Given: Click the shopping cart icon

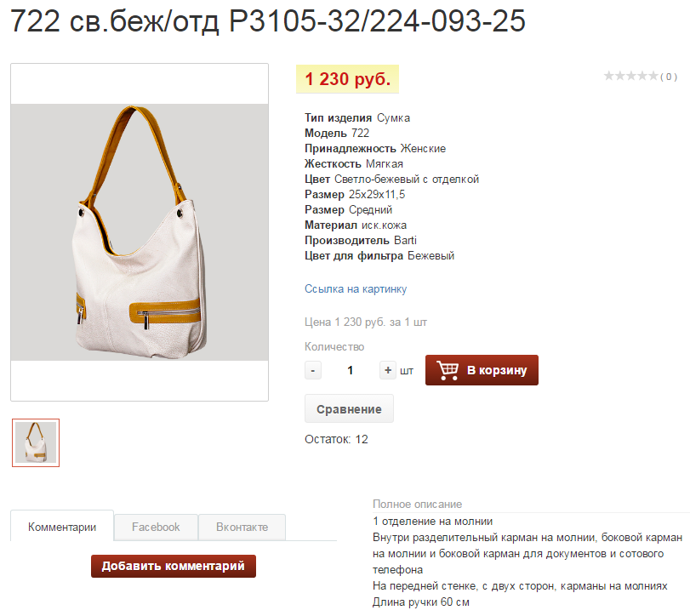Looking at the screenshot, I should point(448,370).
